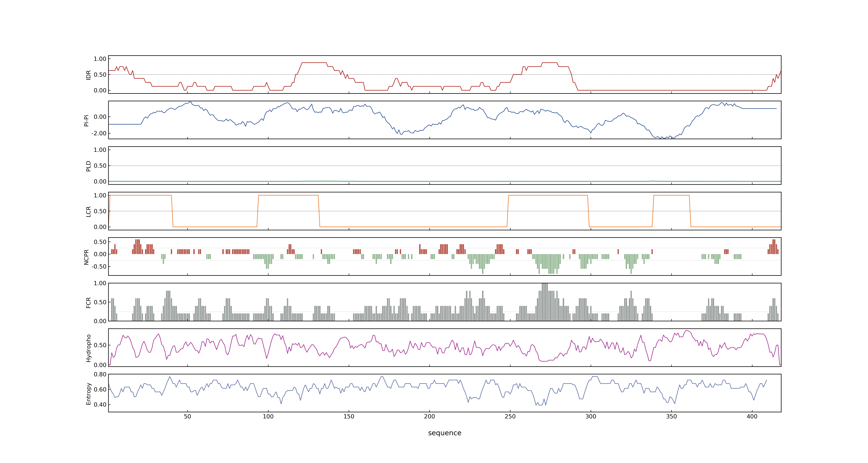Click the 0.60 tick of Entropy panel

coord(100,390)
